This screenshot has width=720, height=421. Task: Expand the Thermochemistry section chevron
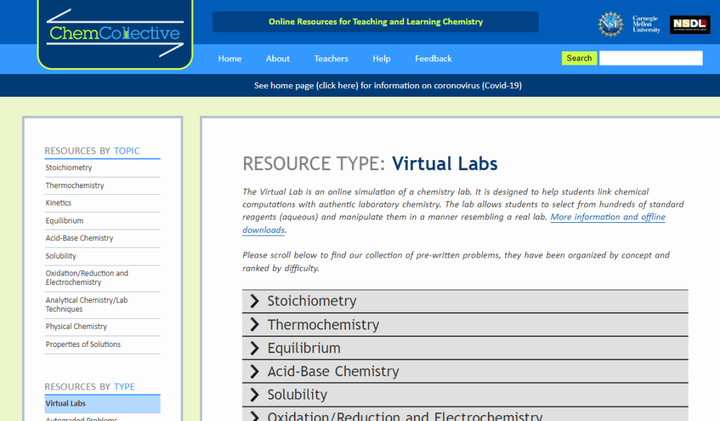(254, 325)
